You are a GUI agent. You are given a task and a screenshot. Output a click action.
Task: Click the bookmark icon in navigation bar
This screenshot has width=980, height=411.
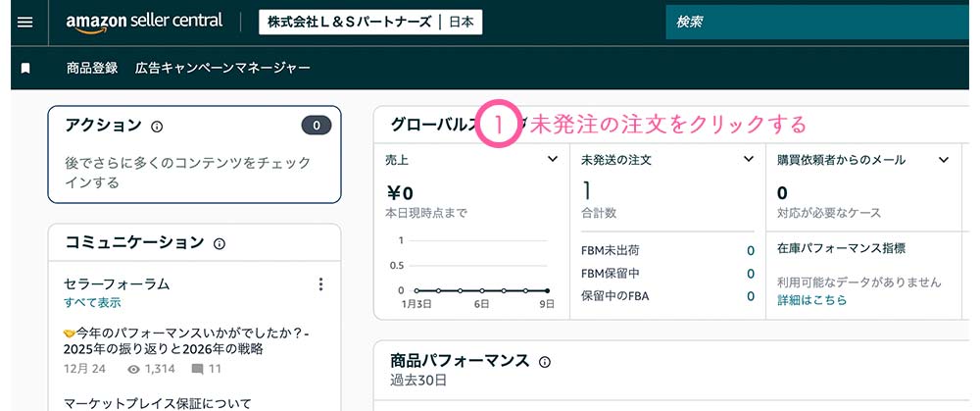[x=26, y=68]
